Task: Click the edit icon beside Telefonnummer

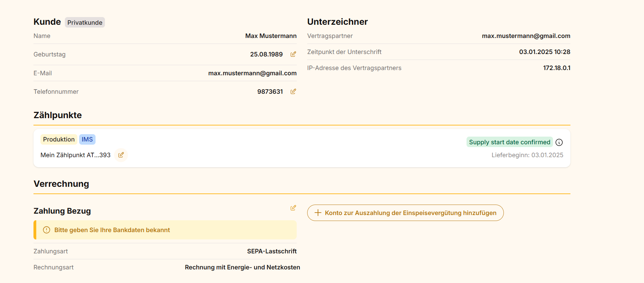Action: pos(293,92)
